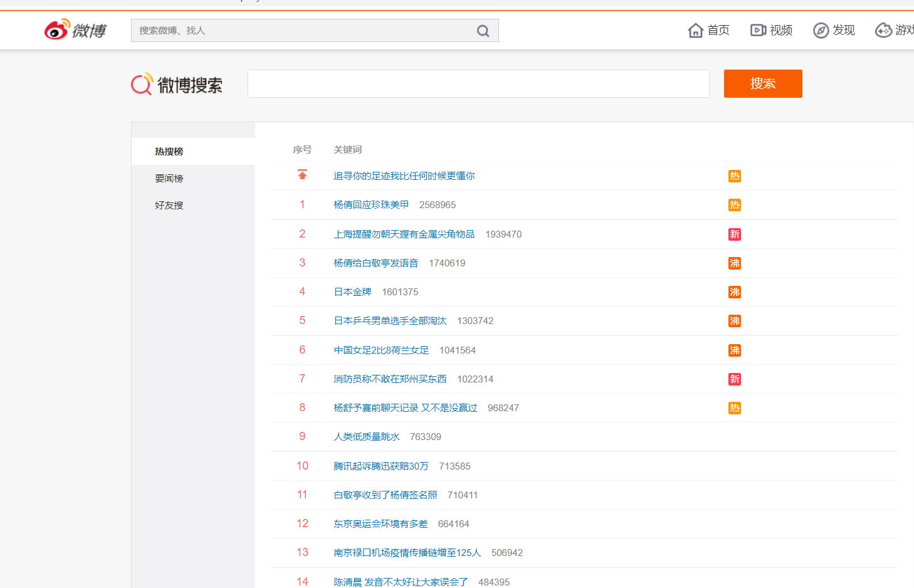Click the heat count 968247
Image resolution: width=914 pixels, height=588 pixels.
click(x=503, y=408)
